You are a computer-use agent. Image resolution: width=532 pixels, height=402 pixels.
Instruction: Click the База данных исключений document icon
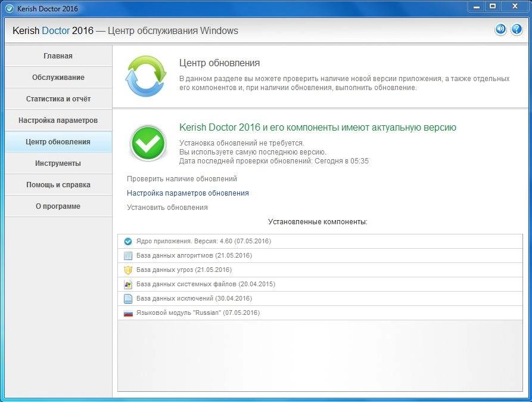tap(128, 299)
